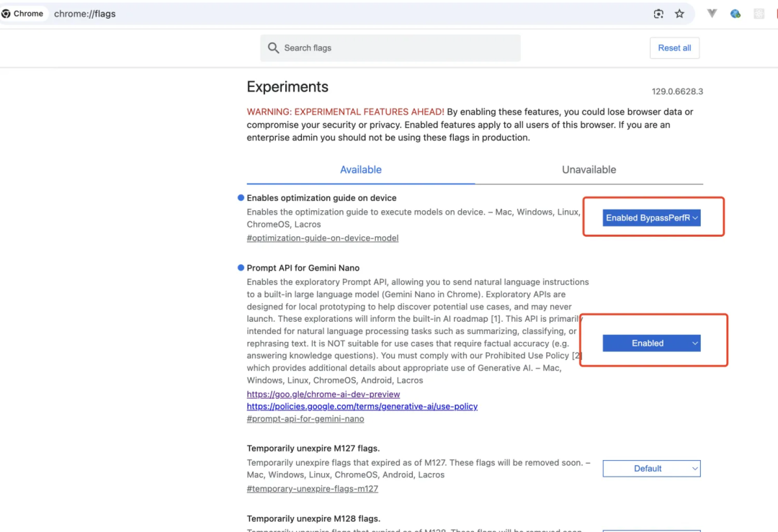Click the chrome://flags address bar URL

(x=85, y=14)
